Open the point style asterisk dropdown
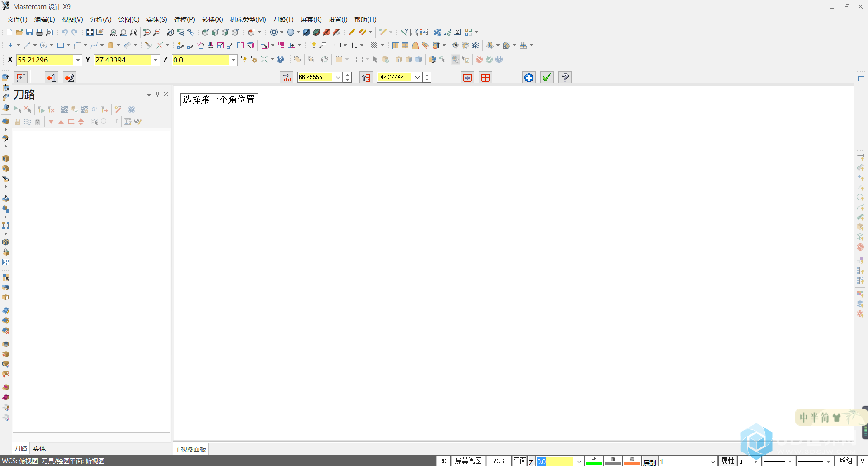 (755, 461)
